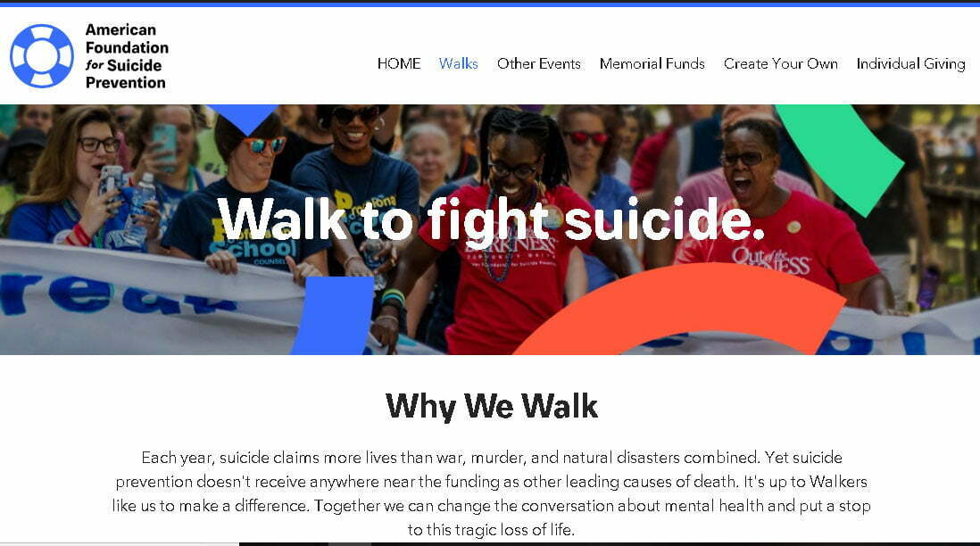
Task: Click the blue lifebuoy logo icon
Action: pos(42,55)
